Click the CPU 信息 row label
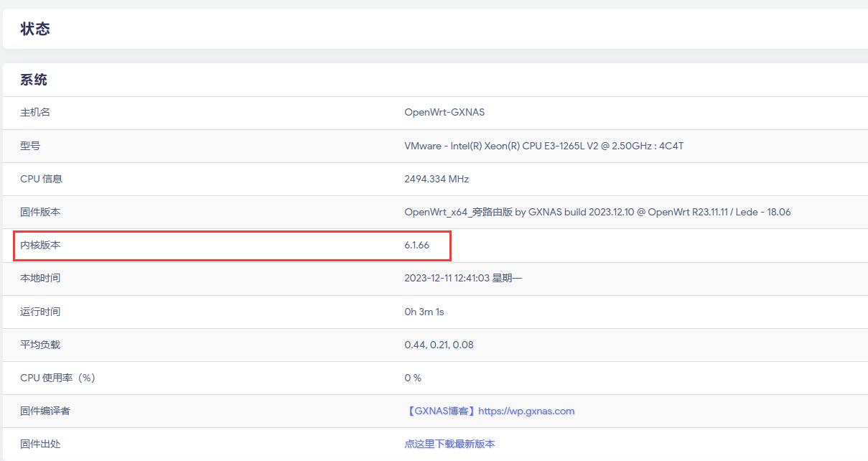The width and height of the screenshot is (868, 461). point(41,179)
